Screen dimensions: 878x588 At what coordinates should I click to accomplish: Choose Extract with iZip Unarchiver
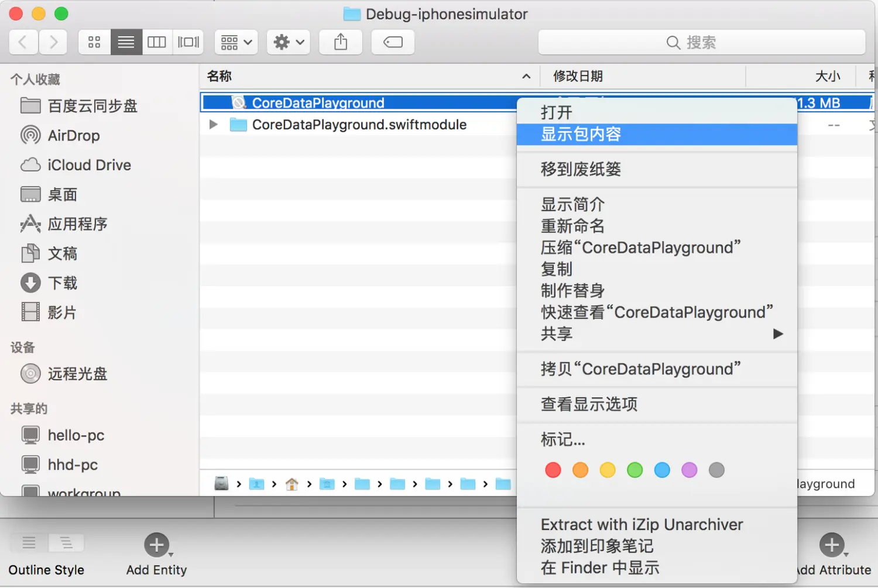tap(657, 525)
